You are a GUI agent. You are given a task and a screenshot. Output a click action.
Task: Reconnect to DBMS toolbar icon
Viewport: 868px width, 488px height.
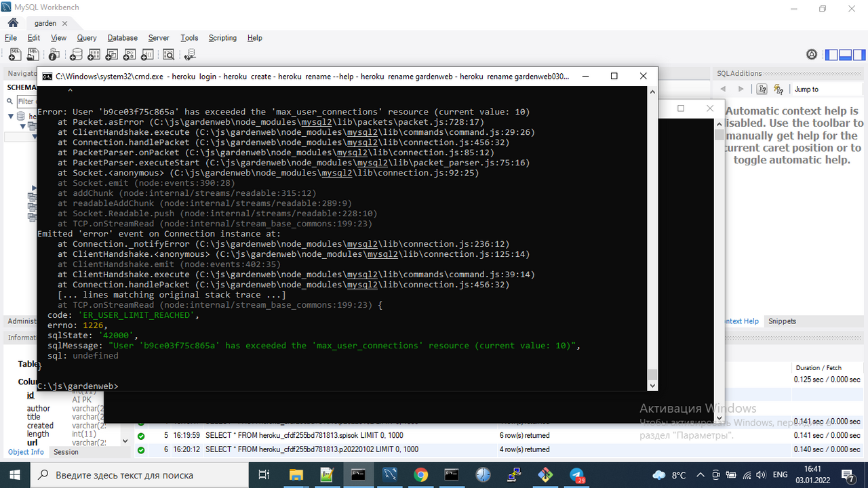[190, 55]
